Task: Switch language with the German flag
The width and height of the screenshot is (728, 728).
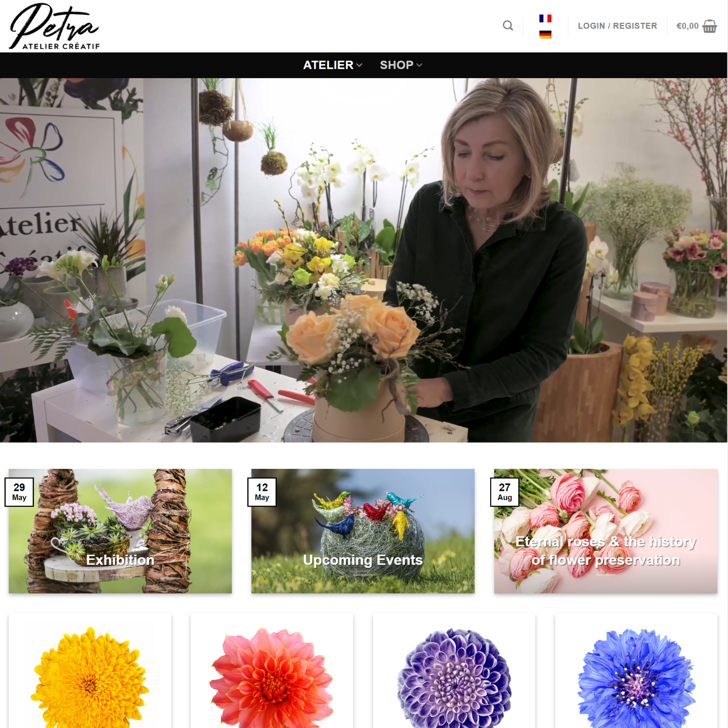Action: click(545, 34)
